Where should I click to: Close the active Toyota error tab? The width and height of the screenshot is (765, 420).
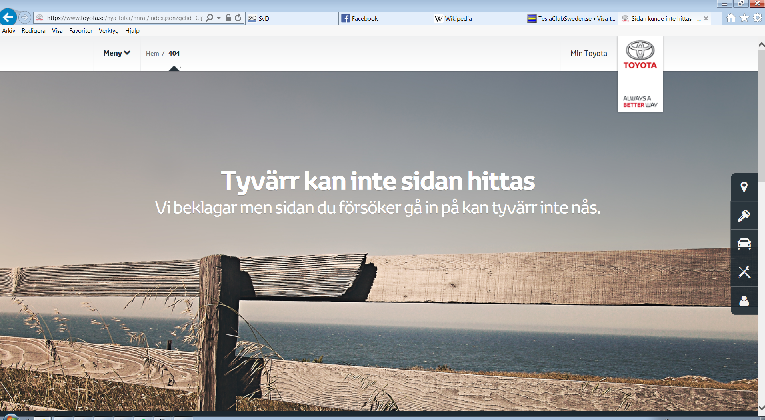pos(705,19)
